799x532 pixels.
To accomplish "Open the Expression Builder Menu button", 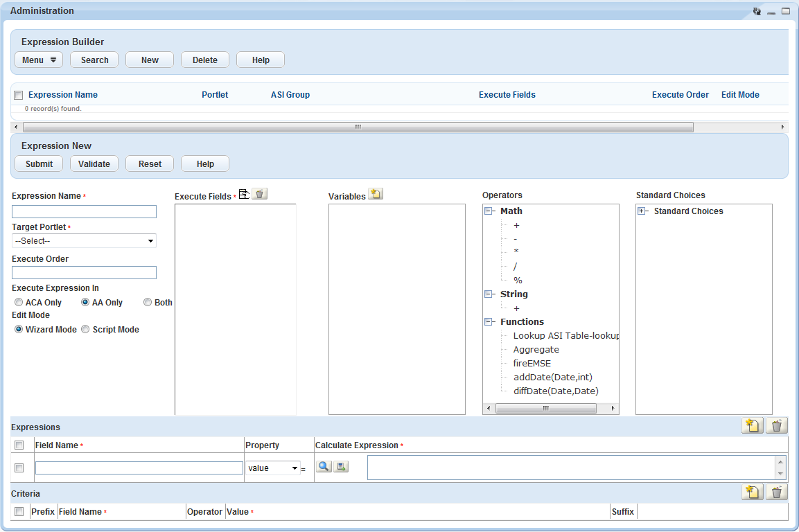I will coord(39,60).
